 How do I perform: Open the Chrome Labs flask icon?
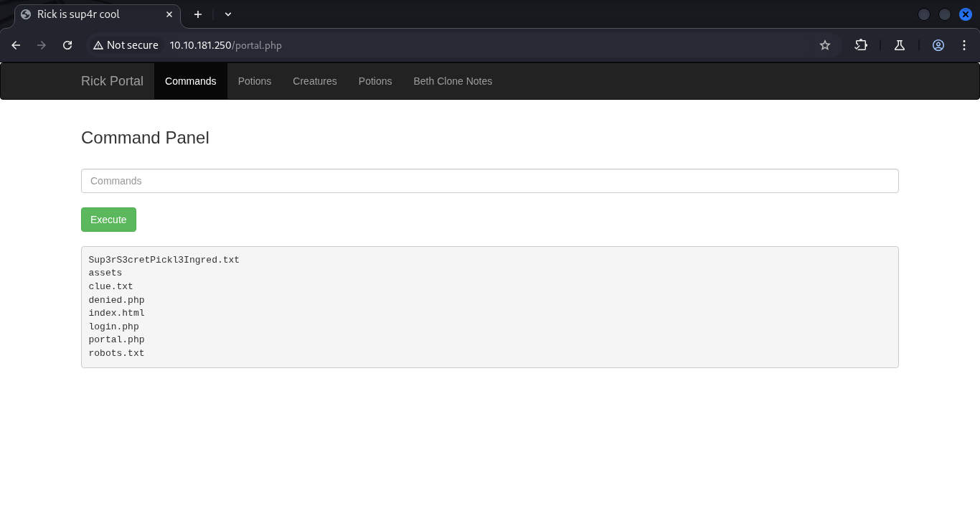point(900,45)
